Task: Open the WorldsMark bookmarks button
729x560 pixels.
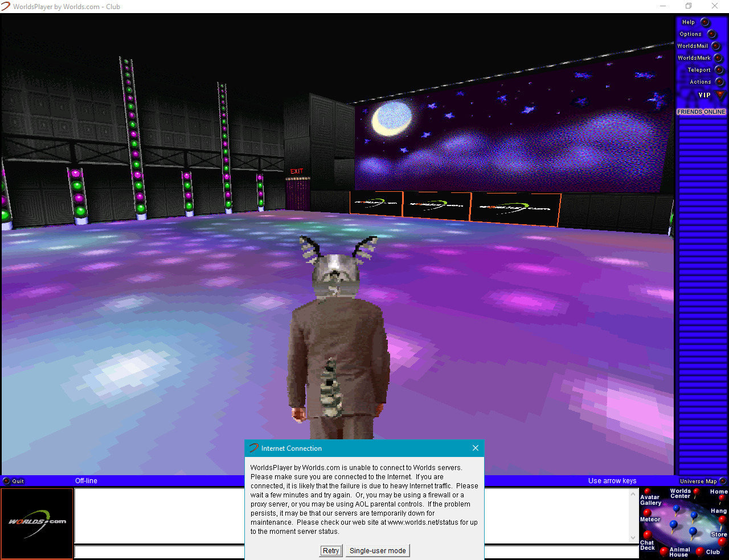Action: click(x=718, y=58)
